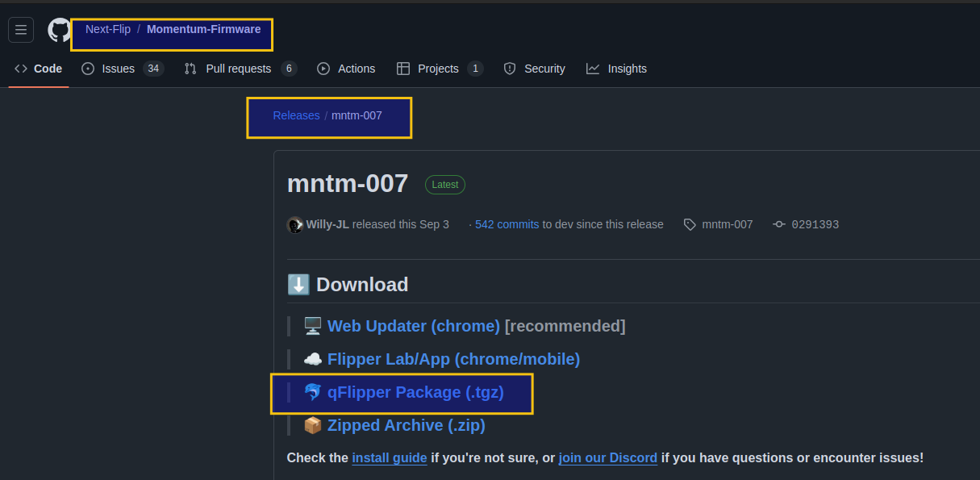
Task: Open the mntm-007 tag link
Action: coord(728,224)
